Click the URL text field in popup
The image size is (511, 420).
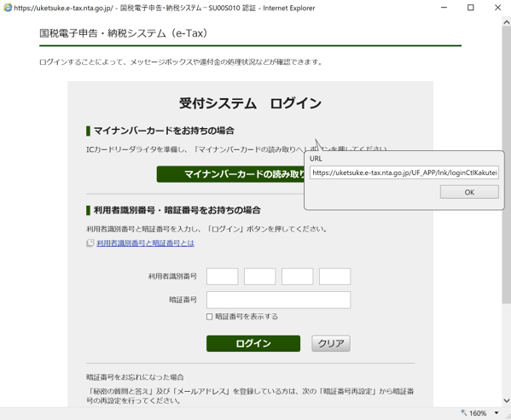[404, 172]
